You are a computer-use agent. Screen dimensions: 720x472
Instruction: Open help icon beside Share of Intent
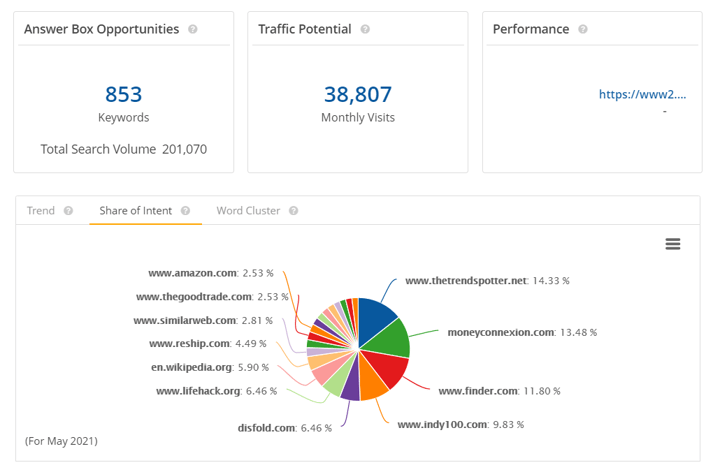[x=185, y=211]
